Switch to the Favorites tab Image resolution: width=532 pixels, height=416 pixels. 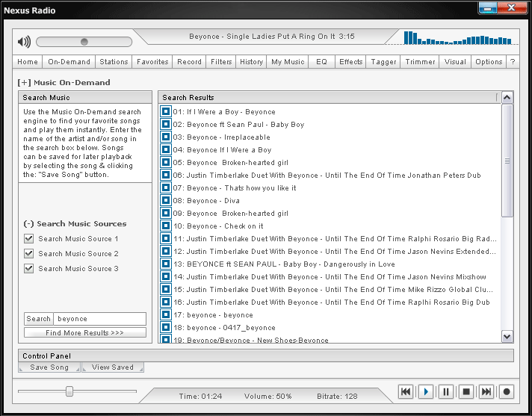click(152, 62)
